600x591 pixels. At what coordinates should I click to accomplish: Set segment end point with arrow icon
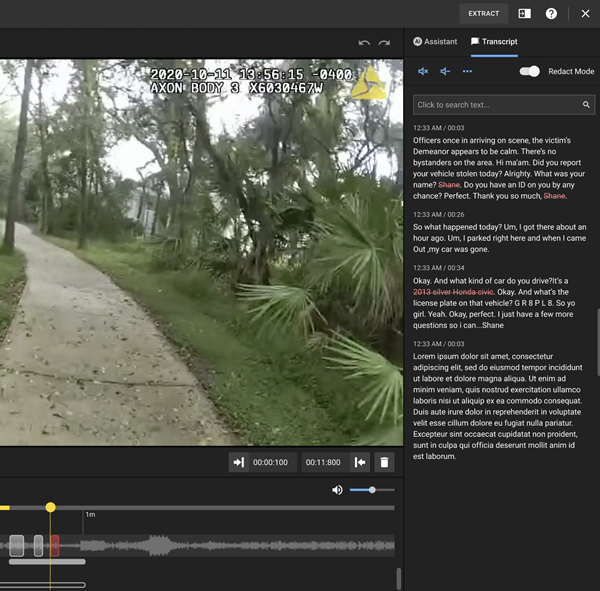point(360,462)
